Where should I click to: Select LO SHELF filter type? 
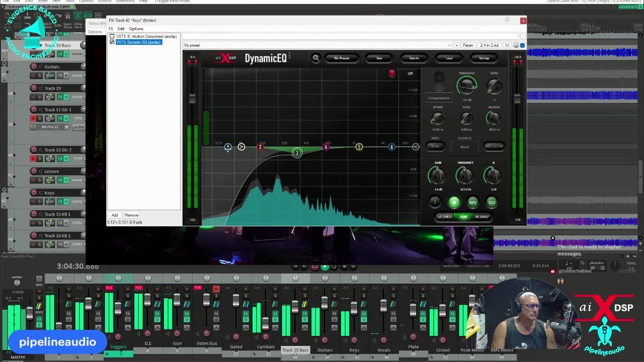445,217
